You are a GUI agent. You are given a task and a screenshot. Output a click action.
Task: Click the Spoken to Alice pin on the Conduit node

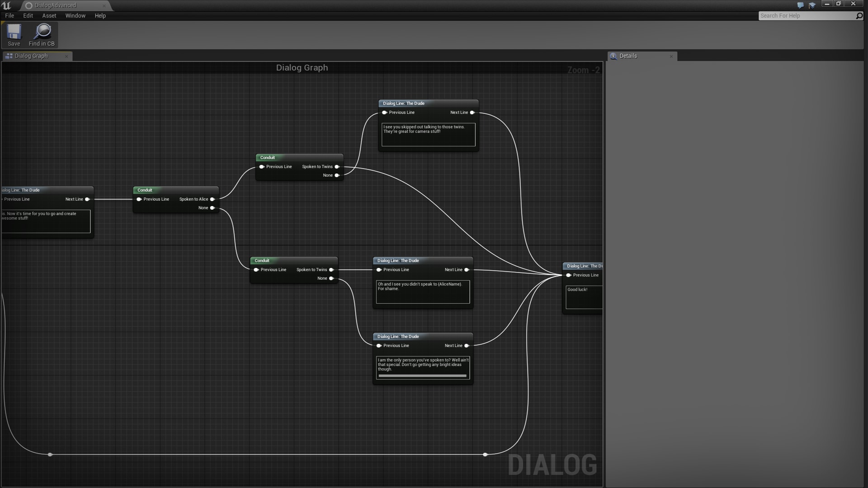click(x=212, y=199)
